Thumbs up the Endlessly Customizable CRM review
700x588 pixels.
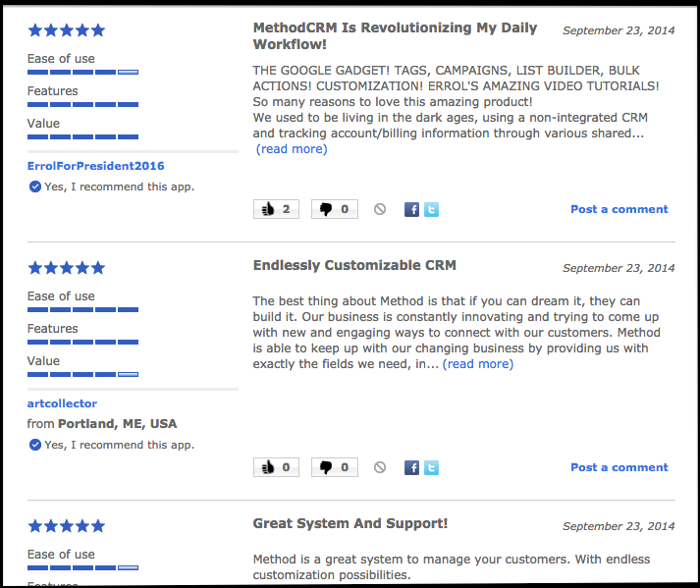[276, 467]
